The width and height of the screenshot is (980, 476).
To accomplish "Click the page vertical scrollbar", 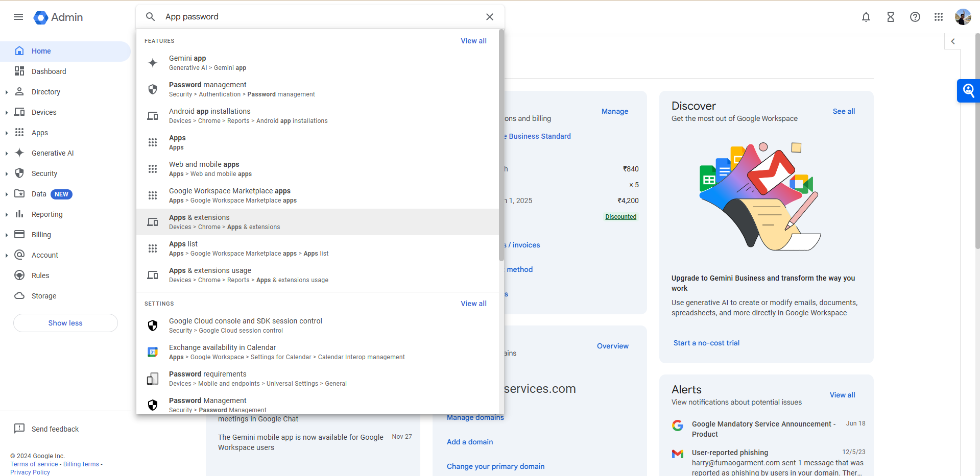I will pyautogui.click(x=977, y=141).
